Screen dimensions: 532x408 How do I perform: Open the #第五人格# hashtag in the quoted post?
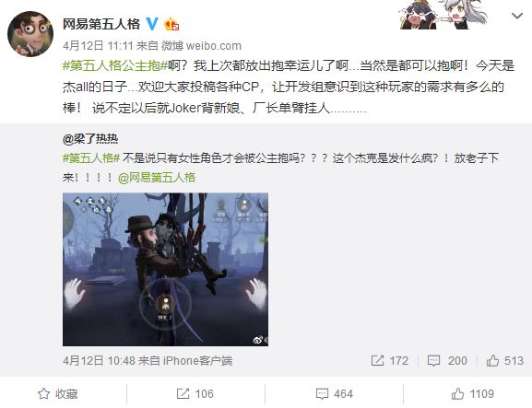tap(91, 158)
